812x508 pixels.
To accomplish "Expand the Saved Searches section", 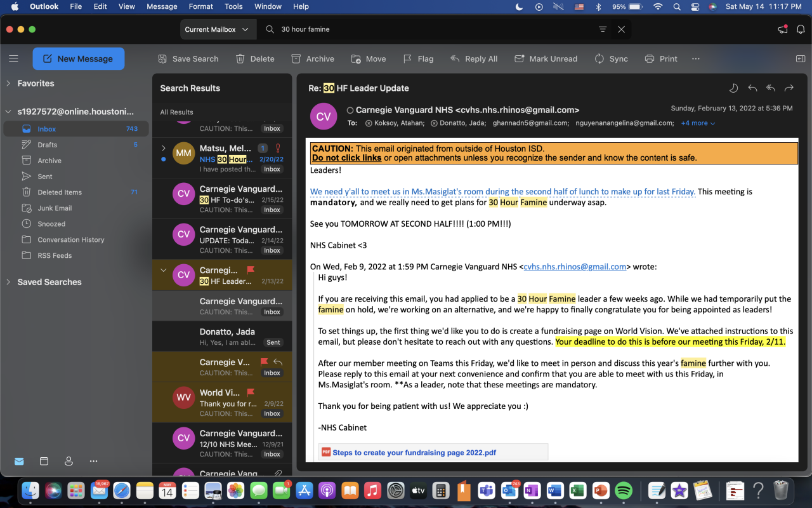I will [x=8, y=282].
